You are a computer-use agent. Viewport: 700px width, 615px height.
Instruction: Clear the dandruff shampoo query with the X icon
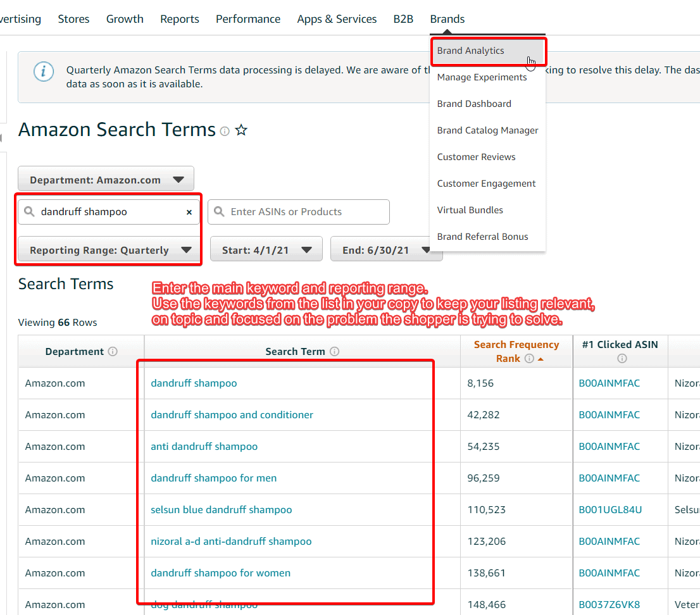pos(189,212)
